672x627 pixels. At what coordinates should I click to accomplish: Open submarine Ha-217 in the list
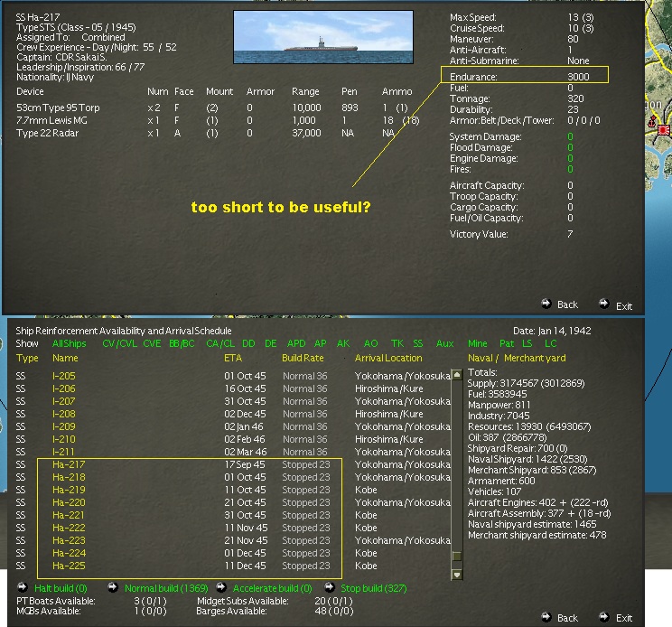coord(69,464)
